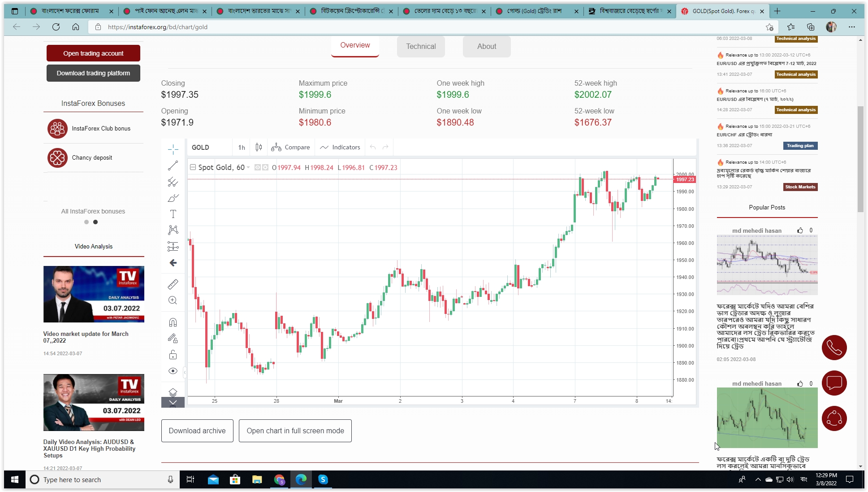This screenshot has height=492, width=868.
Task: Click the browser address bar URL
Action: point(158,27)
